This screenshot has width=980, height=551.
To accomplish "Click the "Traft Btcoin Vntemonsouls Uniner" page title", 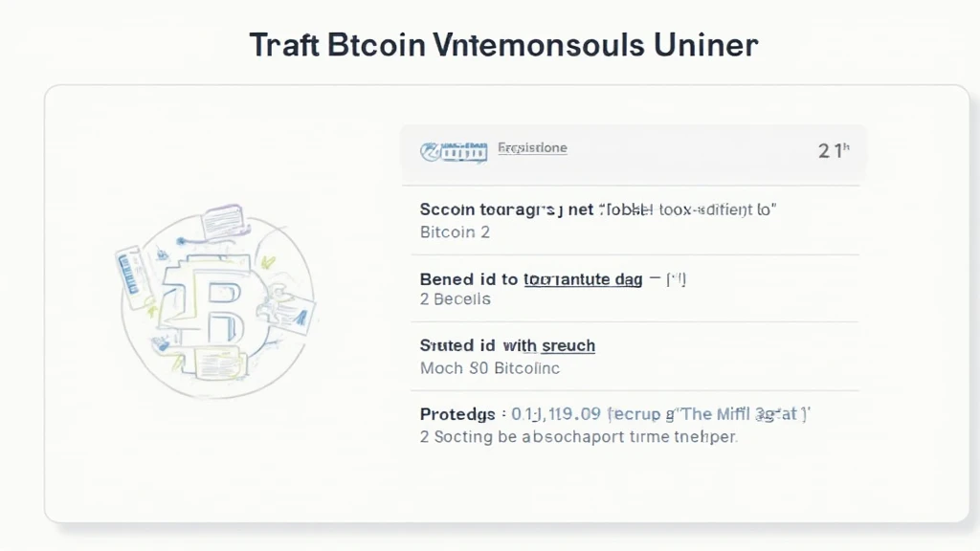I will pos(503,46).
